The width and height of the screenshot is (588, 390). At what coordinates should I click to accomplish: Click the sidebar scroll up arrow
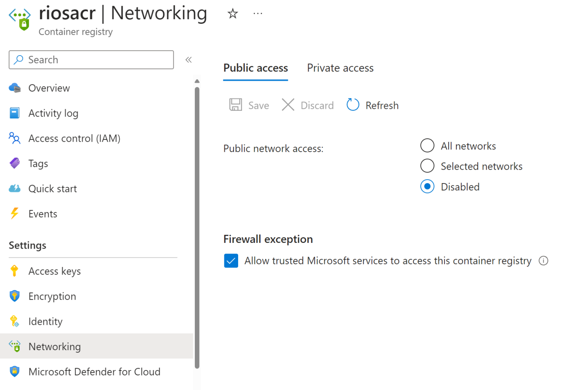click(x=197, y=81)
